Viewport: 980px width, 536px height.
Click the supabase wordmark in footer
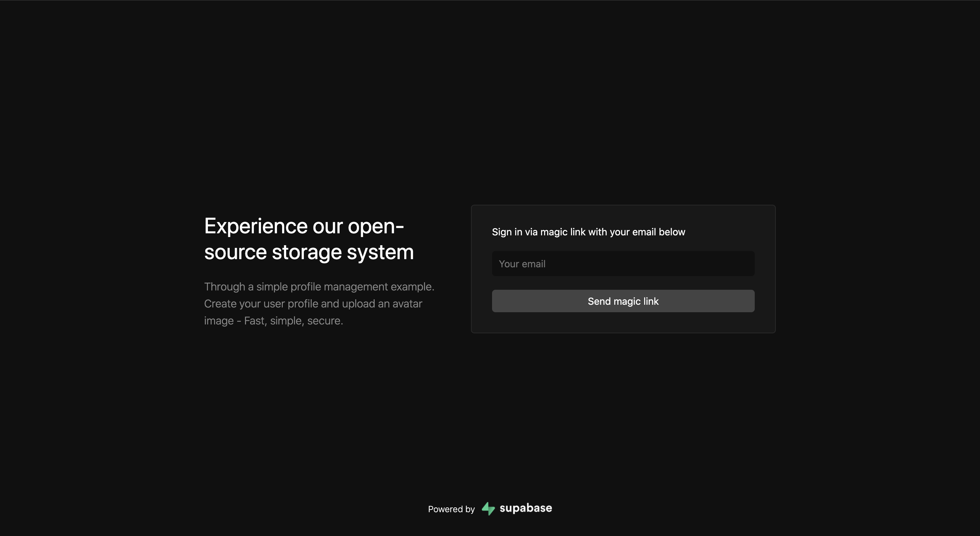[525, 508]
